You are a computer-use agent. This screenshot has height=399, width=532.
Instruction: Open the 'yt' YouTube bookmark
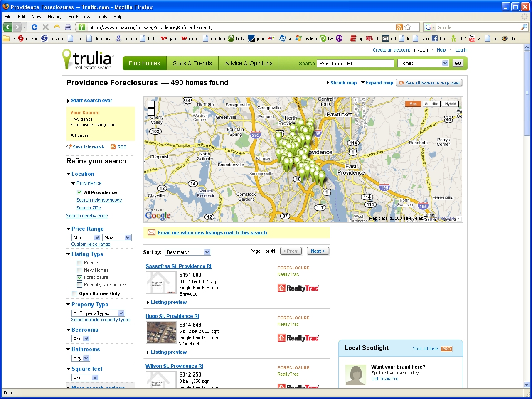(475, 38)
